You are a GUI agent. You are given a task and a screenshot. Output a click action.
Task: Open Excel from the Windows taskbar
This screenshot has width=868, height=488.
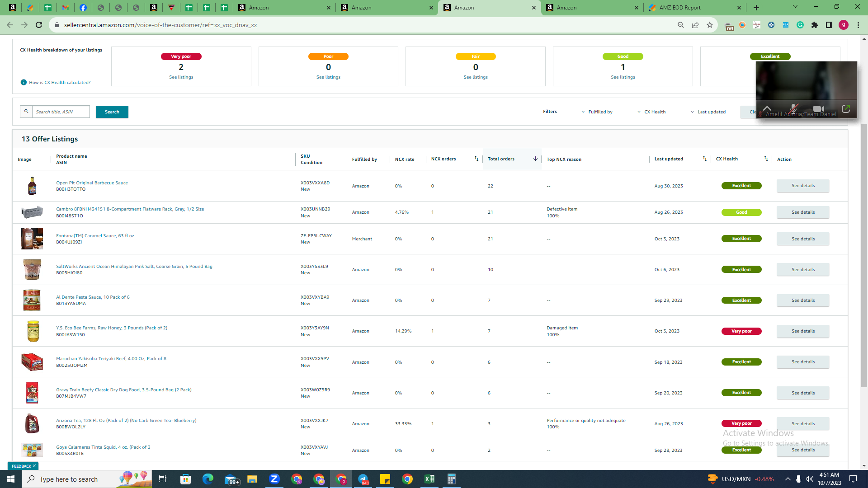[x=429, y=479]
